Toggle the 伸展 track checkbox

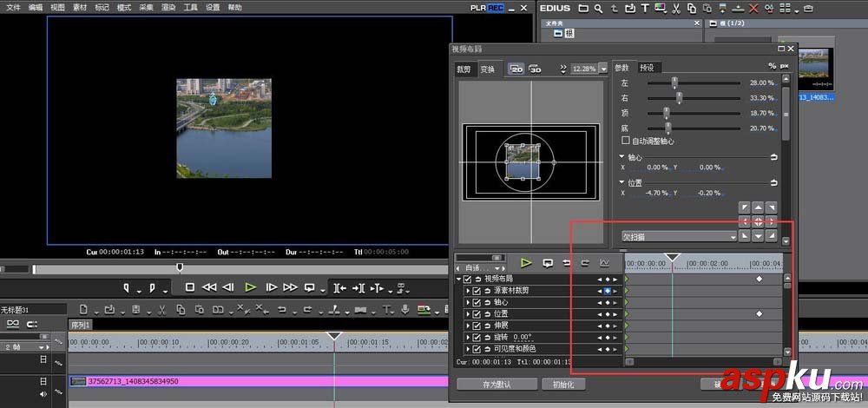pyautogui.click(x=477, y=326)
